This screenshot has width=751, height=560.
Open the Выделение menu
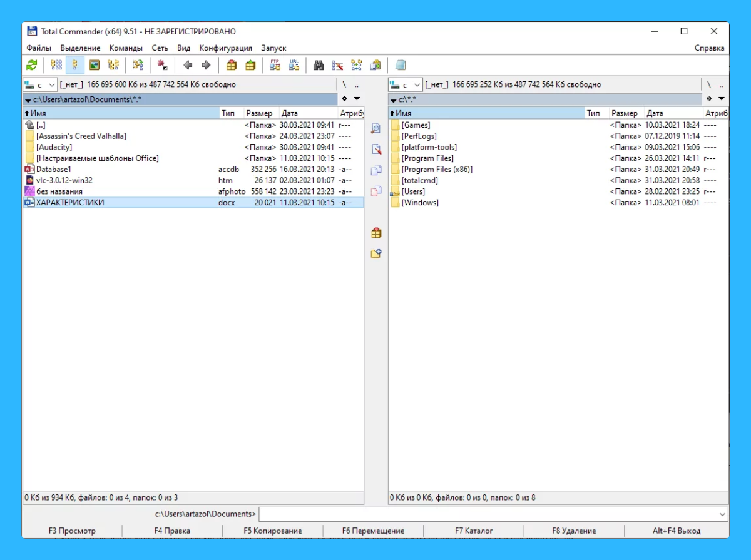coord(80,48)
